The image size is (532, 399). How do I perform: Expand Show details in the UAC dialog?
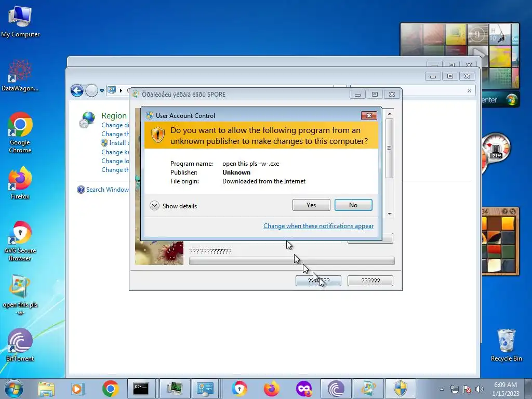[x=174, y=206]
